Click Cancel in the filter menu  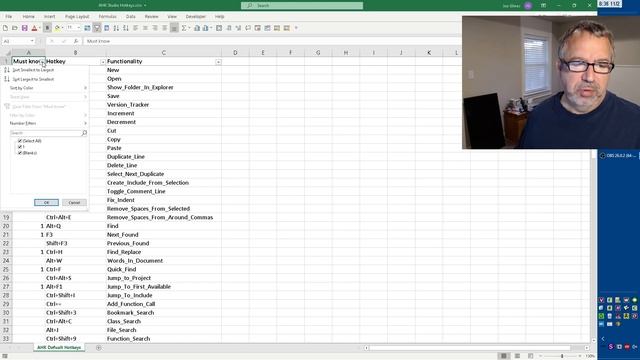coord(74,203)
